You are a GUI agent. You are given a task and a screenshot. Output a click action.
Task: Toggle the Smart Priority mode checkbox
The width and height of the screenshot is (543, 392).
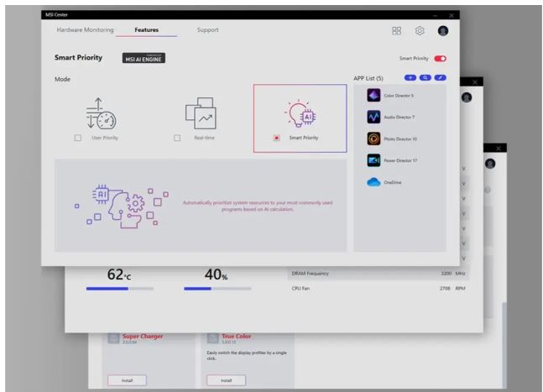click(x=276, y=138)
